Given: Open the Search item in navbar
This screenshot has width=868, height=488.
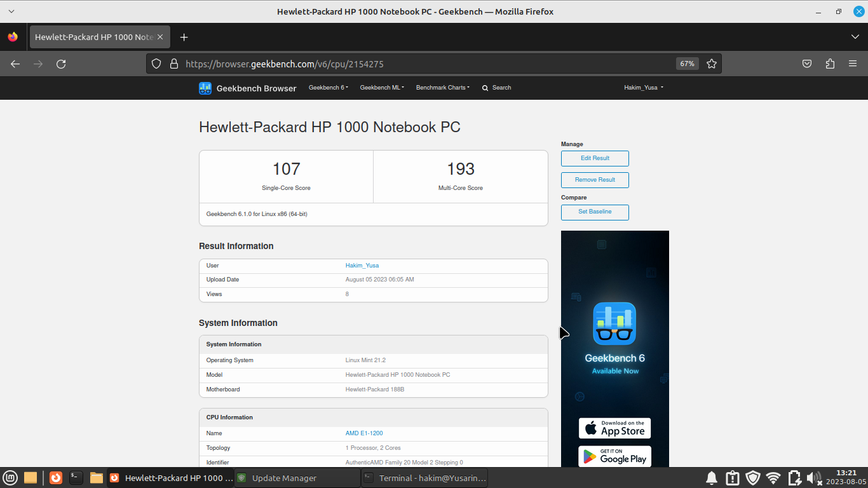Looking at the screenshot, I should 496,88.
